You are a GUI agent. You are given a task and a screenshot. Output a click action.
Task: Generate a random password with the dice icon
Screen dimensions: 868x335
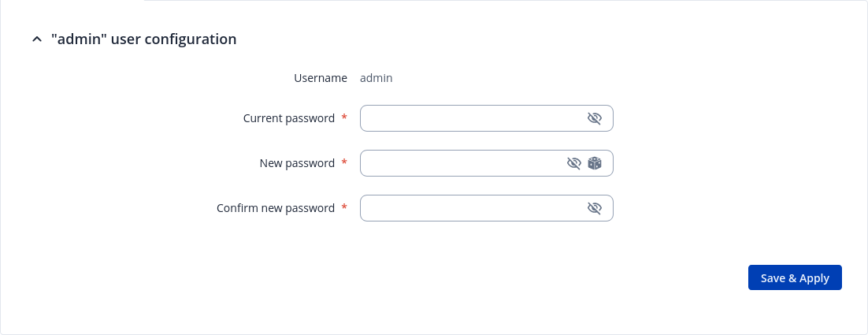[595, 163]
